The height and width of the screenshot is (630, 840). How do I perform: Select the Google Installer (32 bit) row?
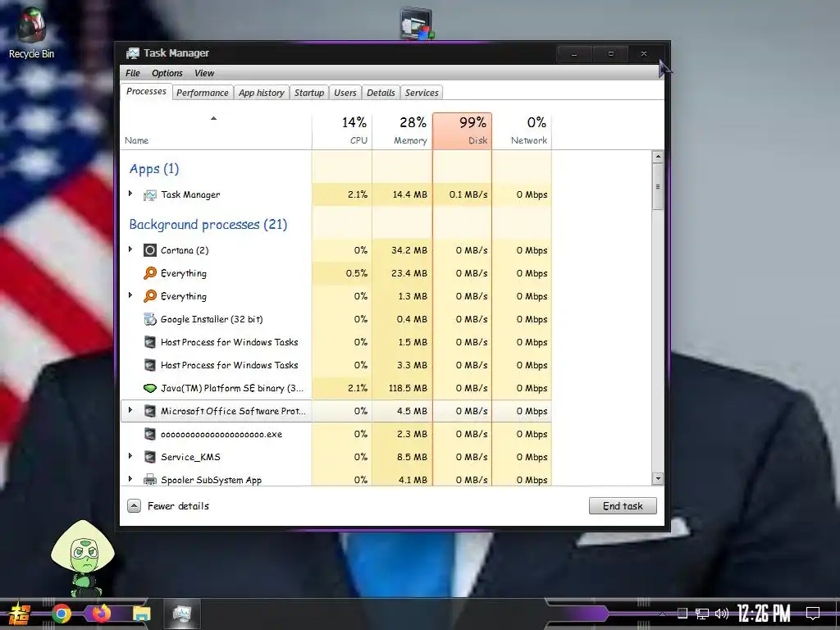coord(336,319)
